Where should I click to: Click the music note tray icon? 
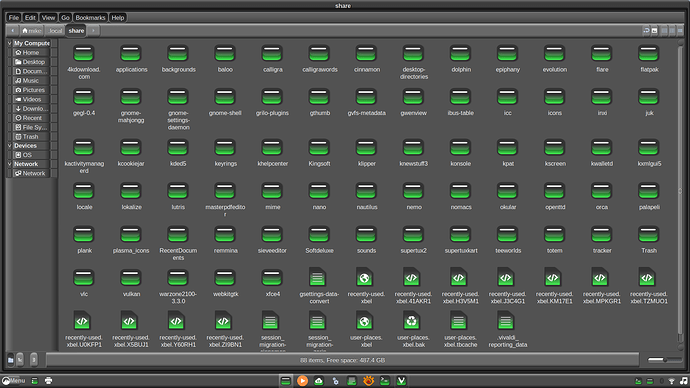683,381
